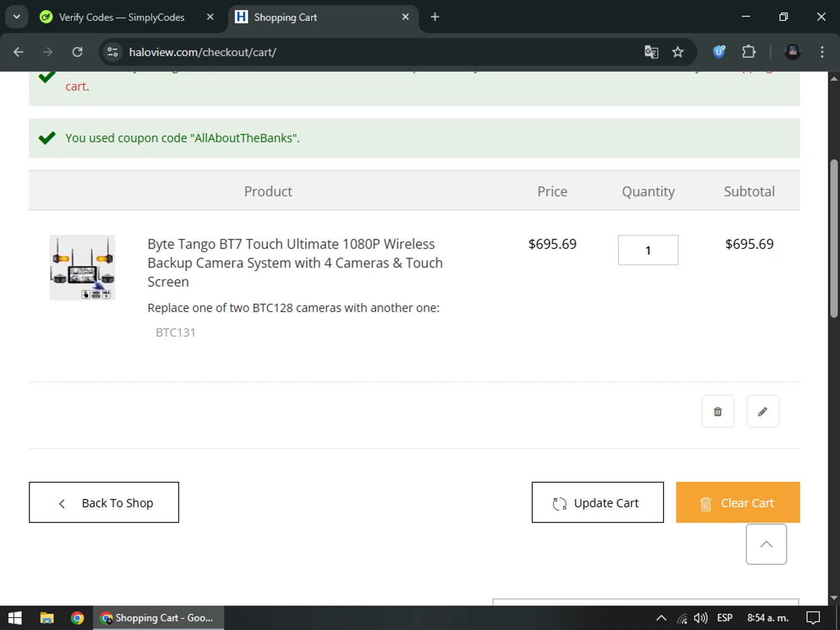This screenshot has width=840, height=630.
Task: Click the $695.69 subtotal value
Action: pyautogui.click(x=749, y=244)
